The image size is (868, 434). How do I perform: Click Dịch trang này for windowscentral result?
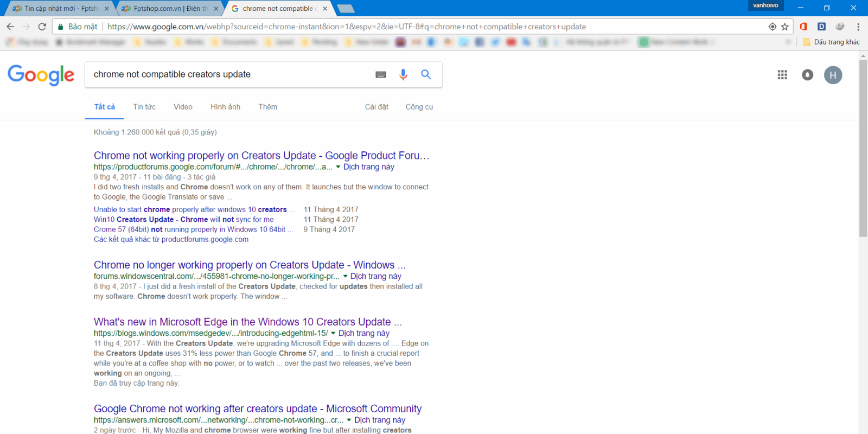[376, 276]
